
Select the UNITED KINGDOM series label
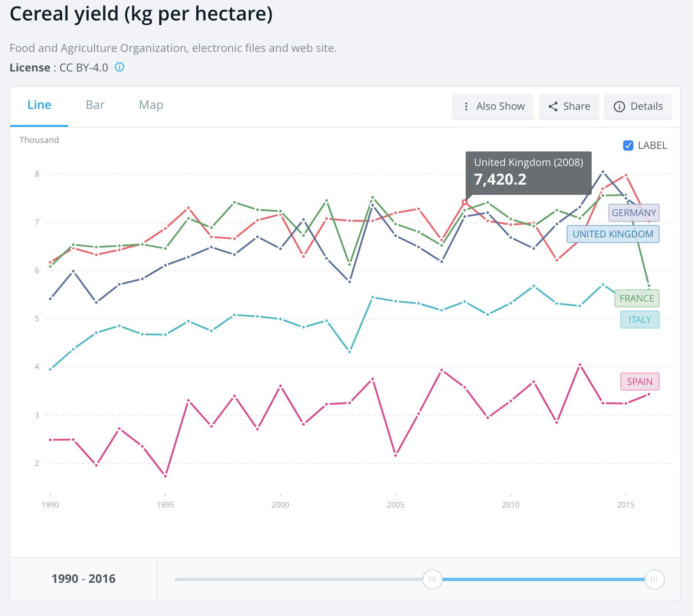click(x=613, y=234)
